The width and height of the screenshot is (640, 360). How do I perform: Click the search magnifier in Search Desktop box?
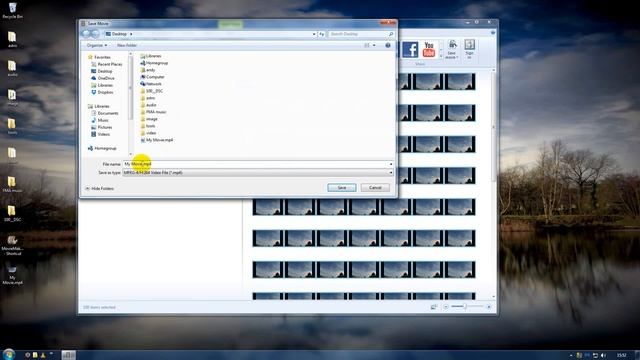391,34
